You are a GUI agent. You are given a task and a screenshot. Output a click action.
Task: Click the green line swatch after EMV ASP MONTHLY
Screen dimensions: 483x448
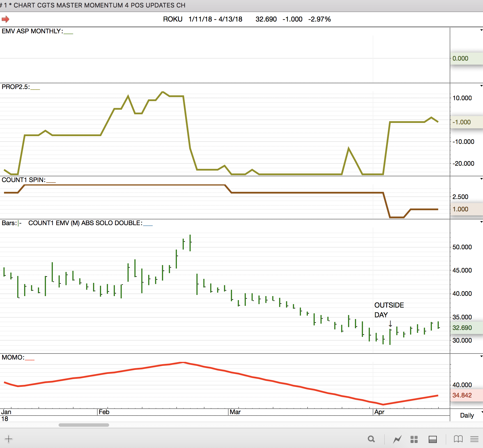coord(68,33)
